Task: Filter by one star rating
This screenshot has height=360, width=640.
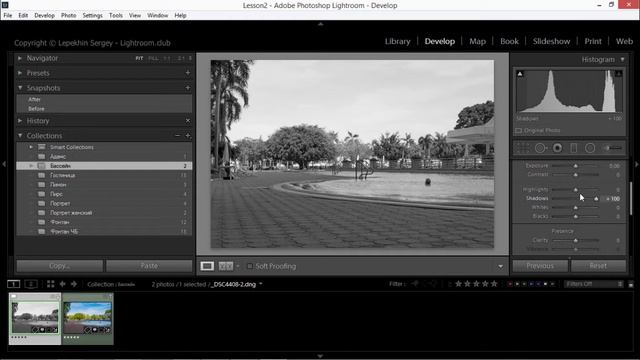Action: [458, 284]
